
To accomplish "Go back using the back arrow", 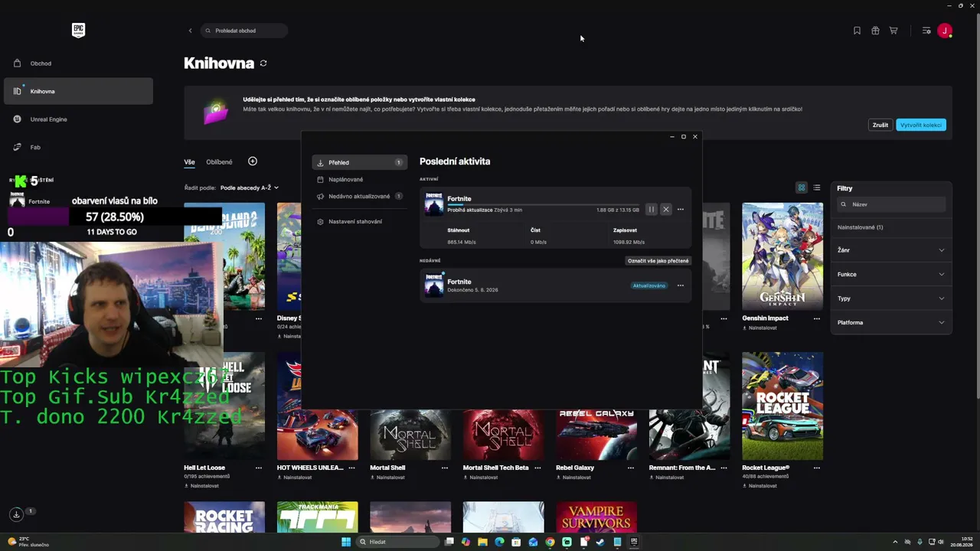I will 191,31.
